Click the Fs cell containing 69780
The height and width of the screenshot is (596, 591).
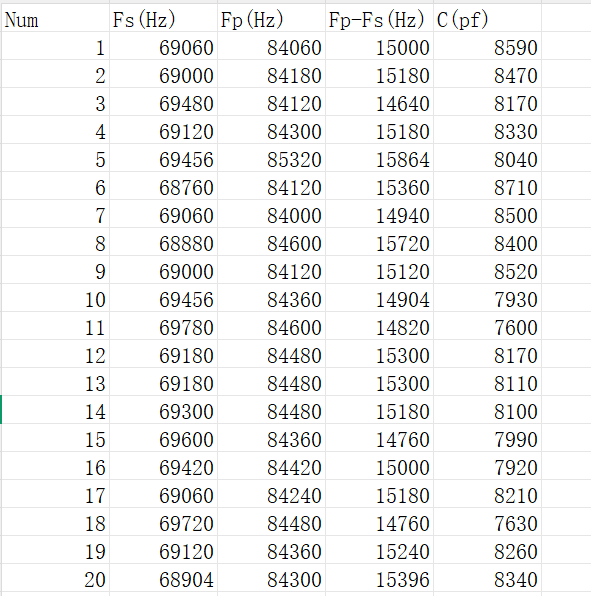163,326
